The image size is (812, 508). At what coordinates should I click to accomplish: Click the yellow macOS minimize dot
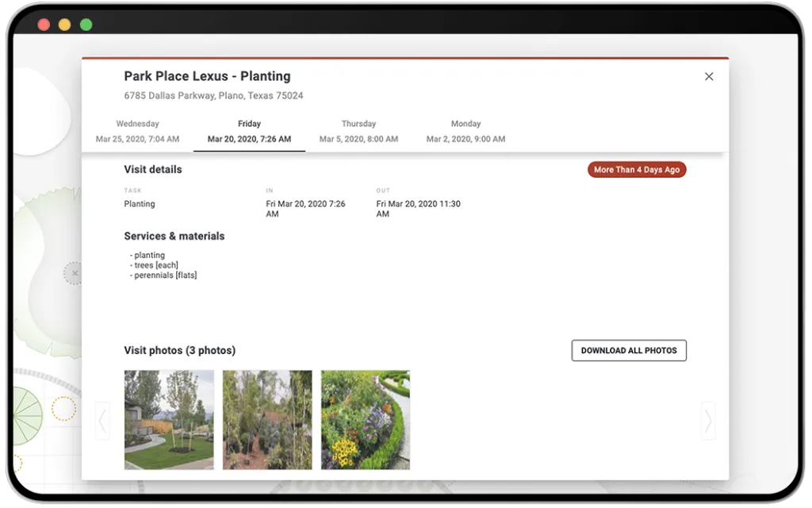coord(65,25)
